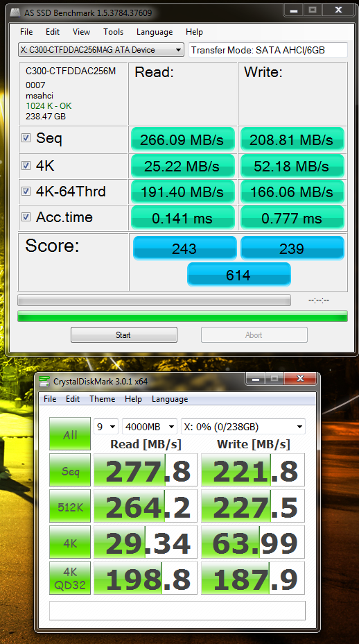The width and height of the screenshot is (359, 644).
Task: Open the Theme menu in CrystalDiskMark
Action: (102, 399)
